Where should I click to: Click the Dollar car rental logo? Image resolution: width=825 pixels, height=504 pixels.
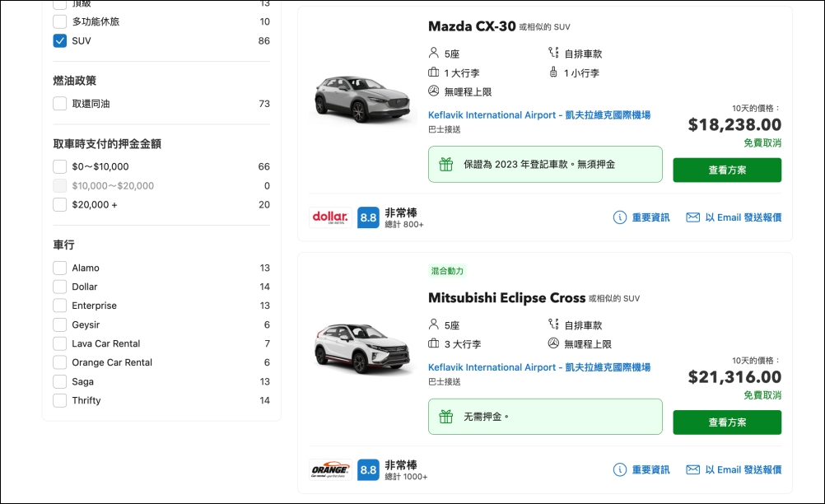330,217
